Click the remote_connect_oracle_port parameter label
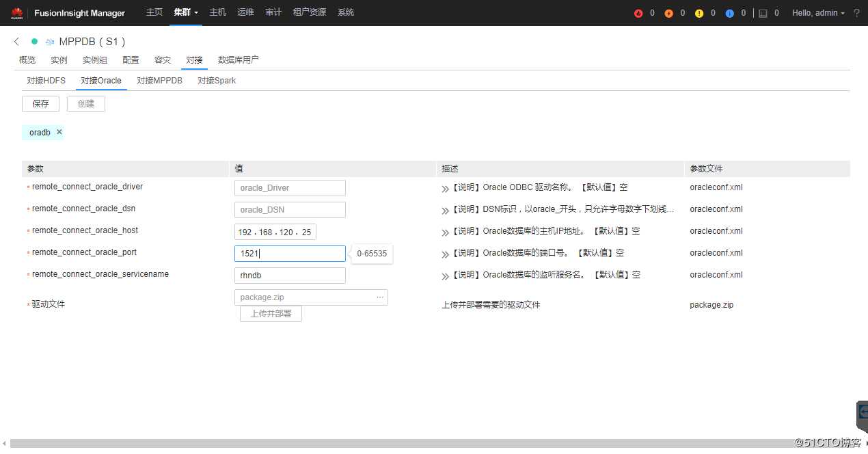This screenshot has height=454, width=868. coord(84,252)
